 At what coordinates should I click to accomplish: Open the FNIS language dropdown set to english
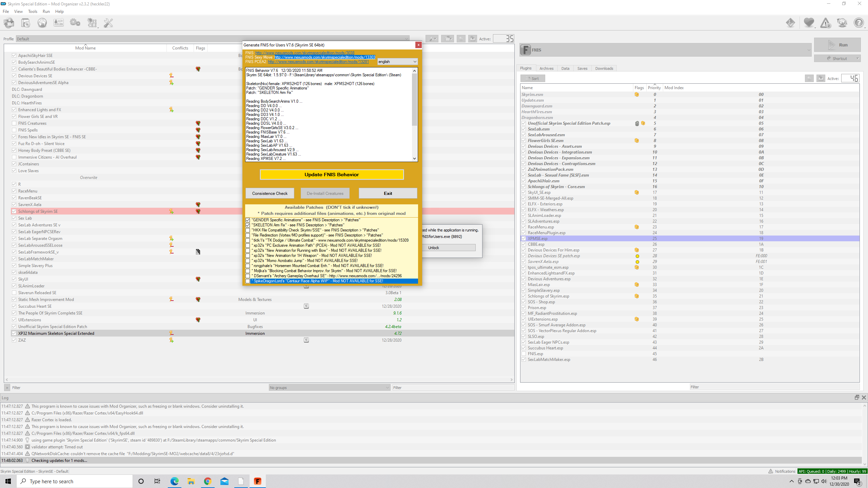point(397,62)
